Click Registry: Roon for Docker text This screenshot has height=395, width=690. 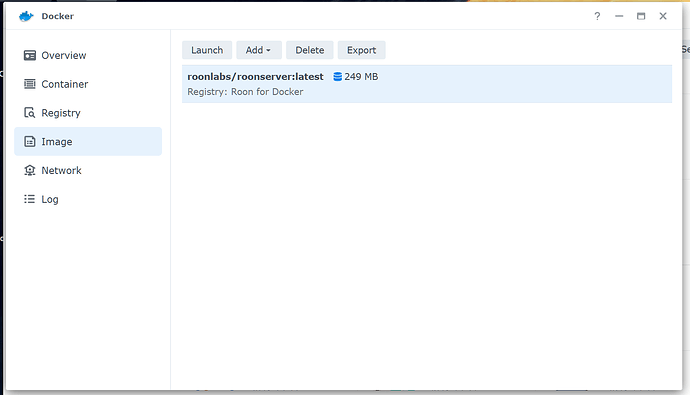tap(245, 92)
